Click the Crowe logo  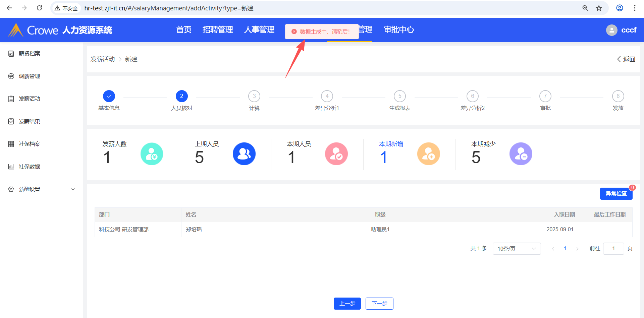[33, 30]
